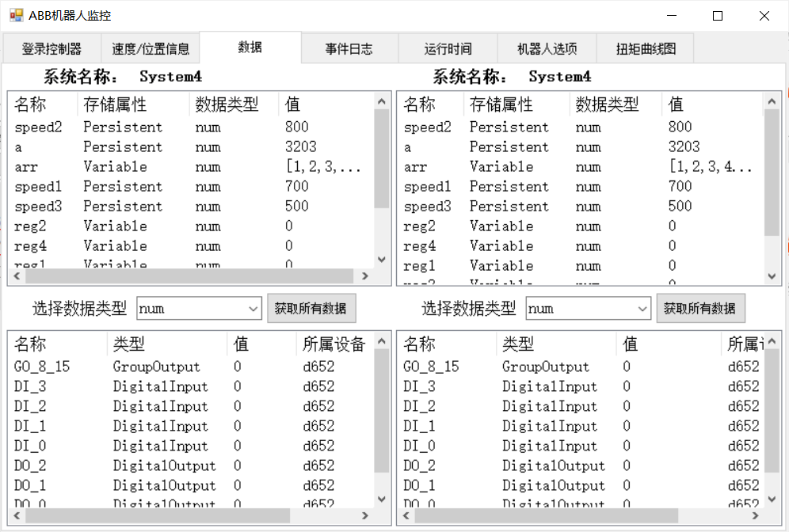Open the 运行时间 tab
This screenshot has width=789, height=532.
[x=448, y=48]
